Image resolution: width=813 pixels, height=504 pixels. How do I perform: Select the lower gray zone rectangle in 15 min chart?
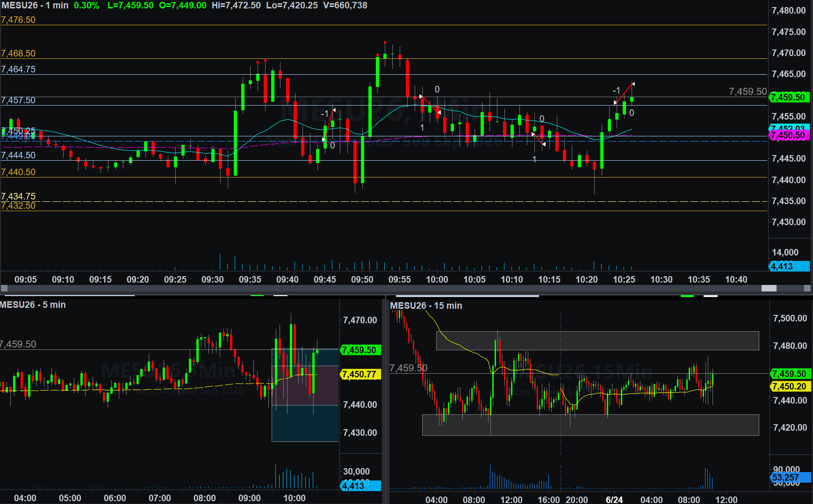point(590,425)
